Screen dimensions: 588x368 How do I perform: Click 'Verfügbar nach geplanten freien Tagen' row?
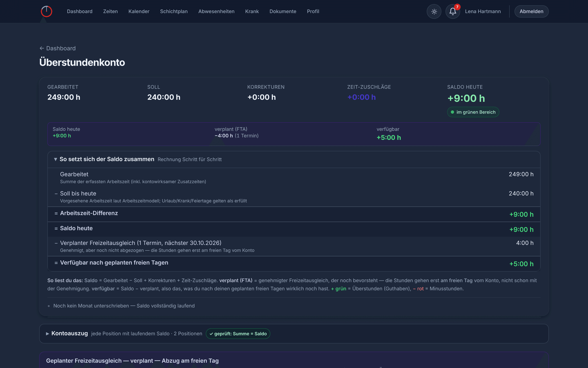click(294, 264)
